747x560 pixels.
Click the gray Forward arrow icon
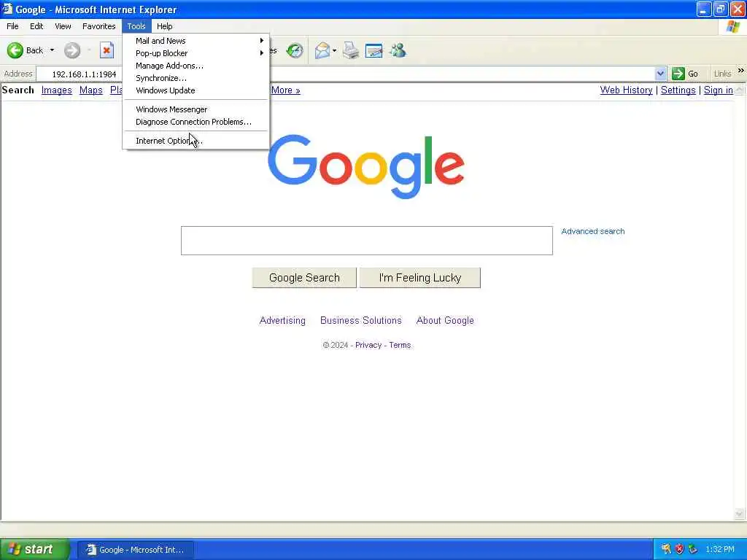[72, 50]
